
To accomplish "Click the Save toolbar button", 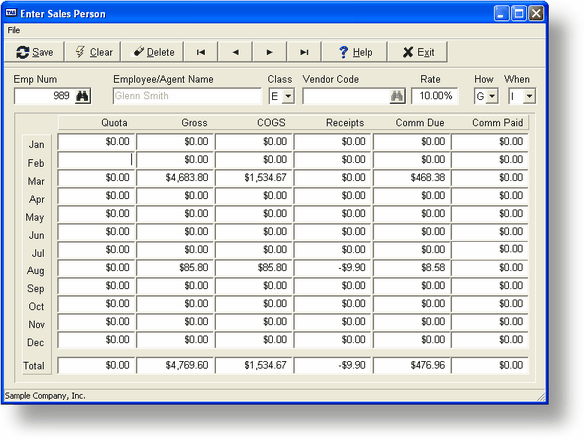I will [34, 52].
